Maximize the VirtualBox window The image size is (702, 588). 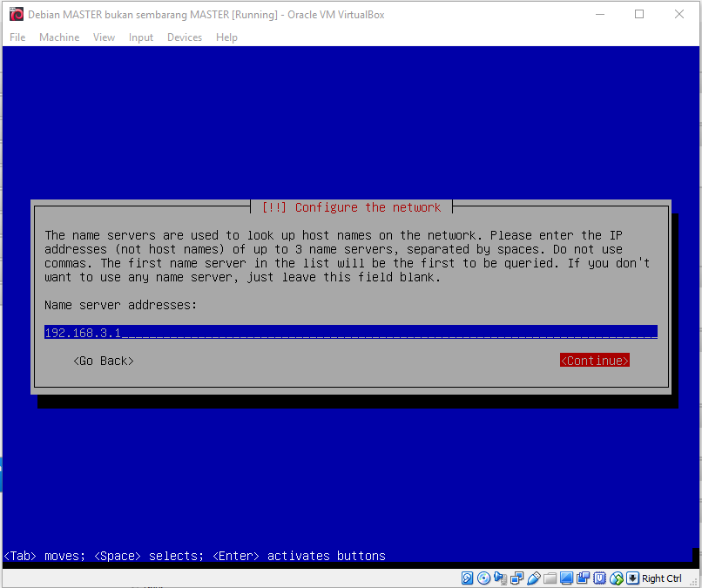(x=639, y=14)
